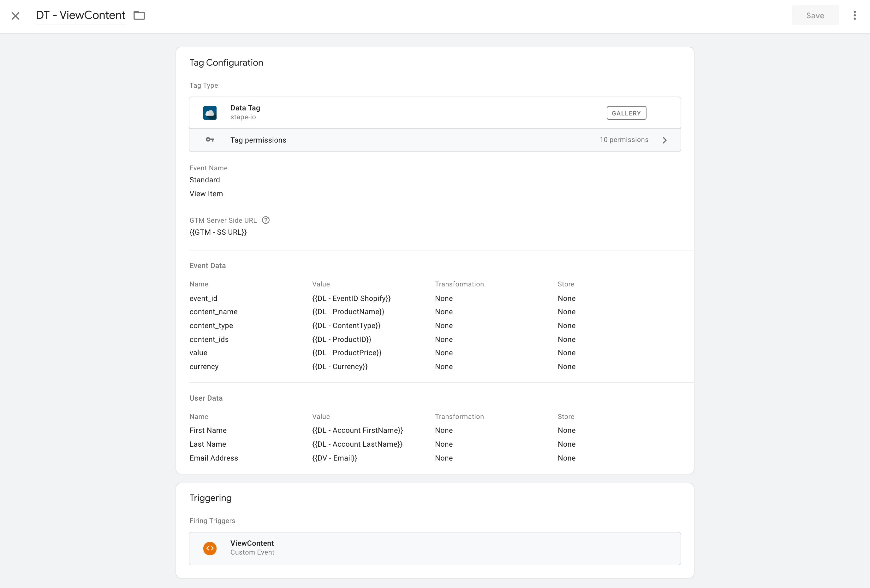
Task: Click {{DL - Currency}} value
Action: 340,367
